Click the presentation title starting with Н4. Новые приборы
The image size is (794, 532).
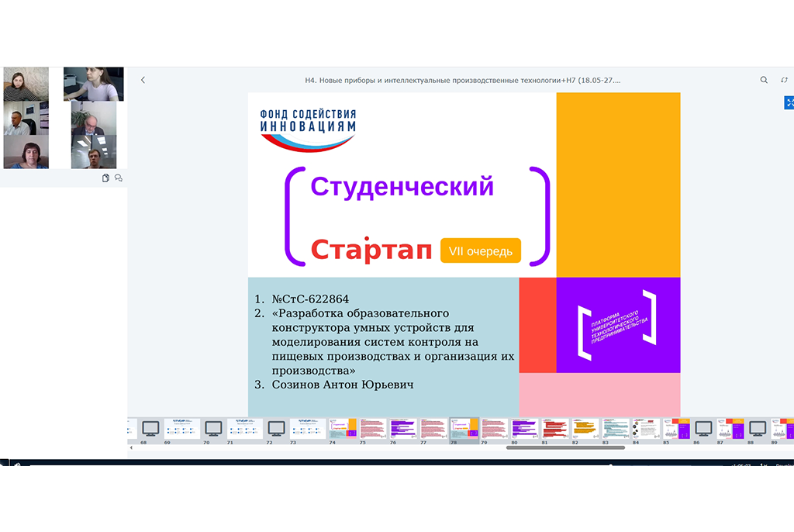(462, 80)
